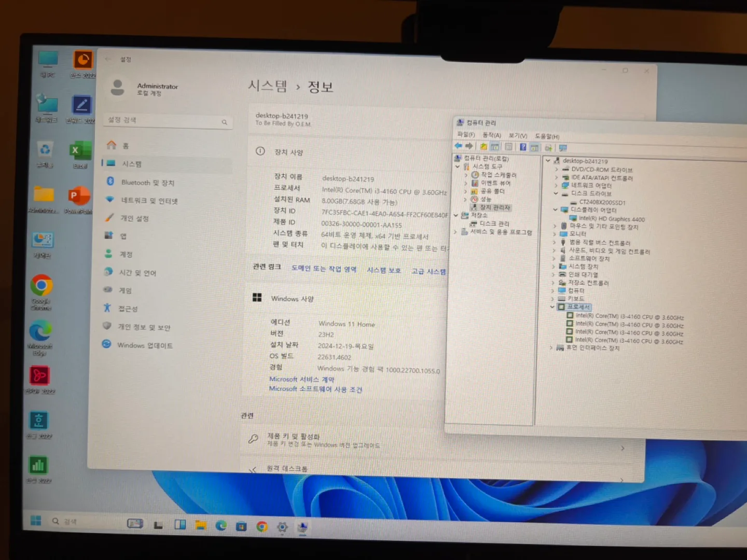Open 도메인 또는 작업 영역 link
747x560 pixels.
[x=324, y=269]
